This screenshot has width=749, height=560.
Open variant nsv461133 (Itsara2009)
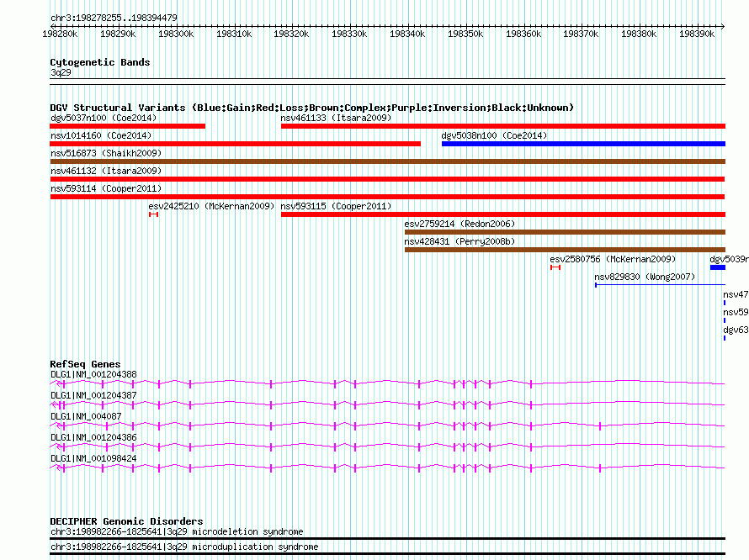(503, 126)
